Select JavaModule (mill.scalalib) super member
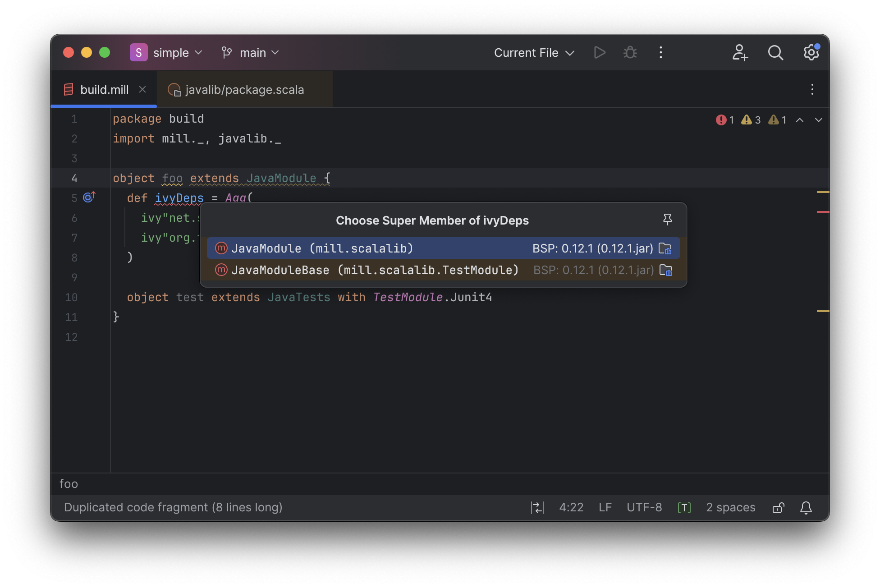The height and width of the screenshot is (588, 880). [443, 248]
